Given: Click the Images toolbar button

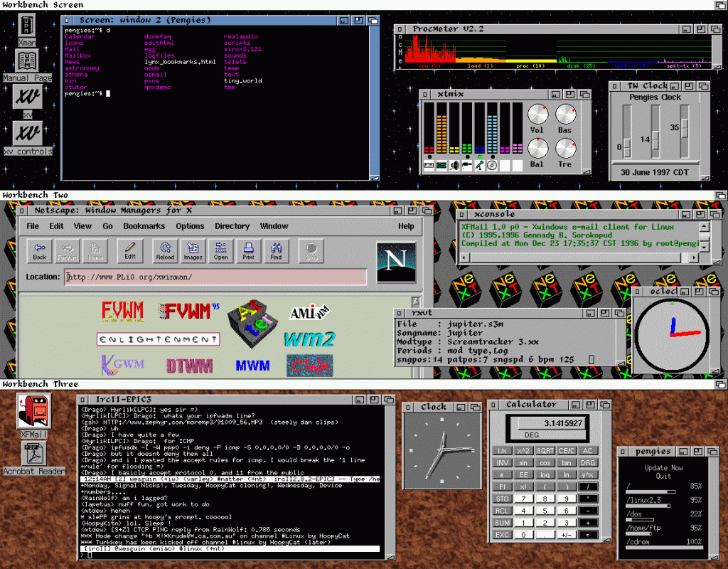Looking at the screenshot, I should tap(193, 250).
